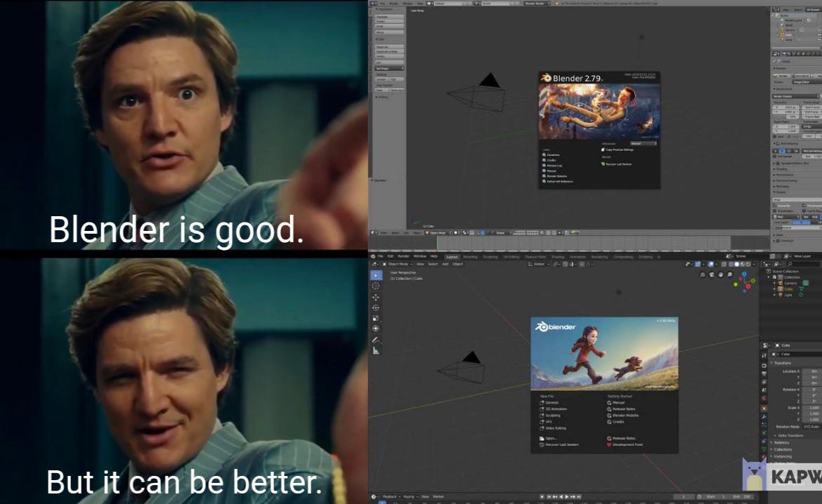Expand the Delta Transform section
Viewport: 822px width, 504px height.
(x=790, y=435)
